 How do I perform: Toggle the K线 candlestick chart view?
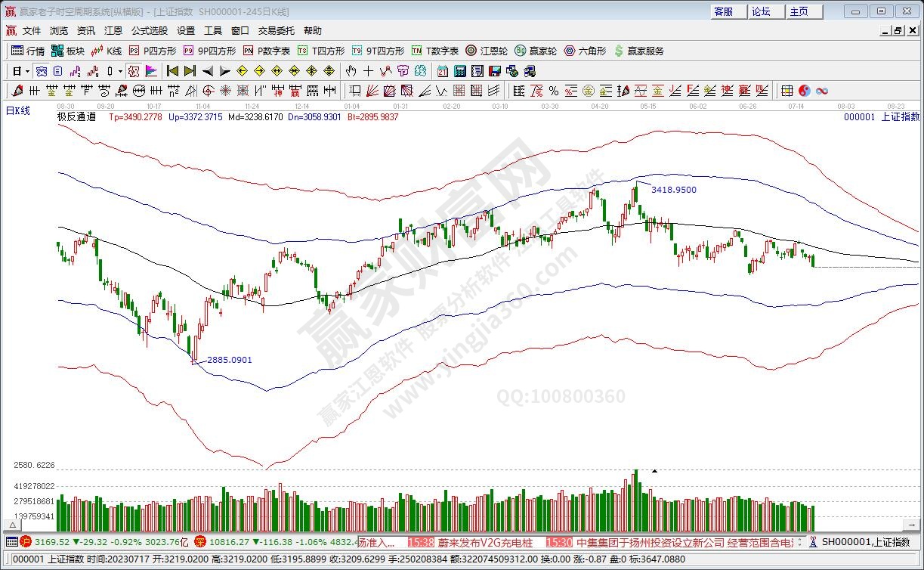(107, 51)
